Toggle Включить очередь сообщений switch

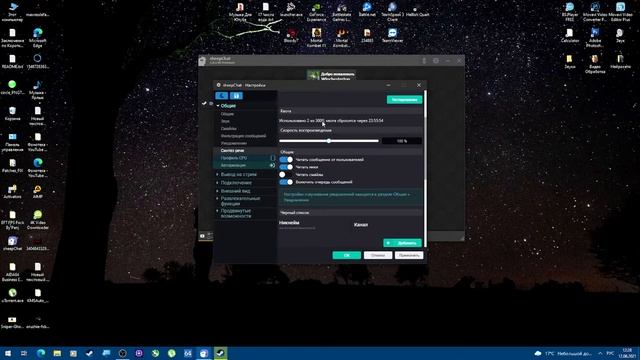click(286, 182)
